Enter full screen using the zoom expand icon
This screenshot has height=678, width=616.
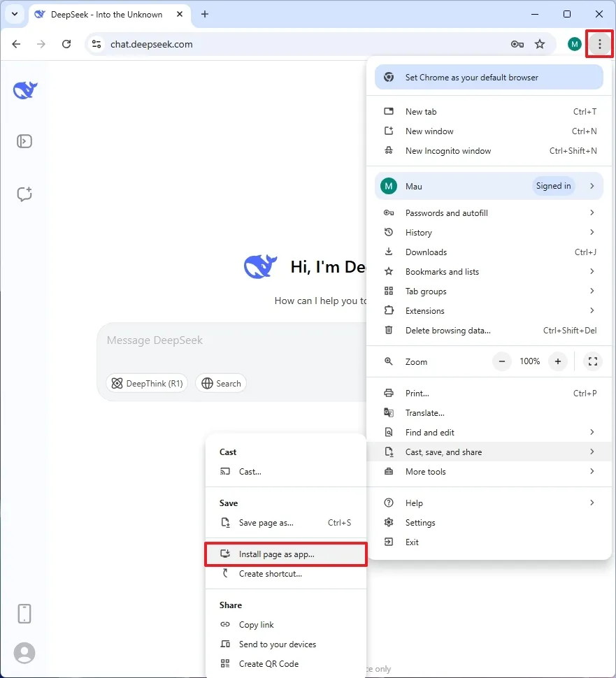[592, 361]
